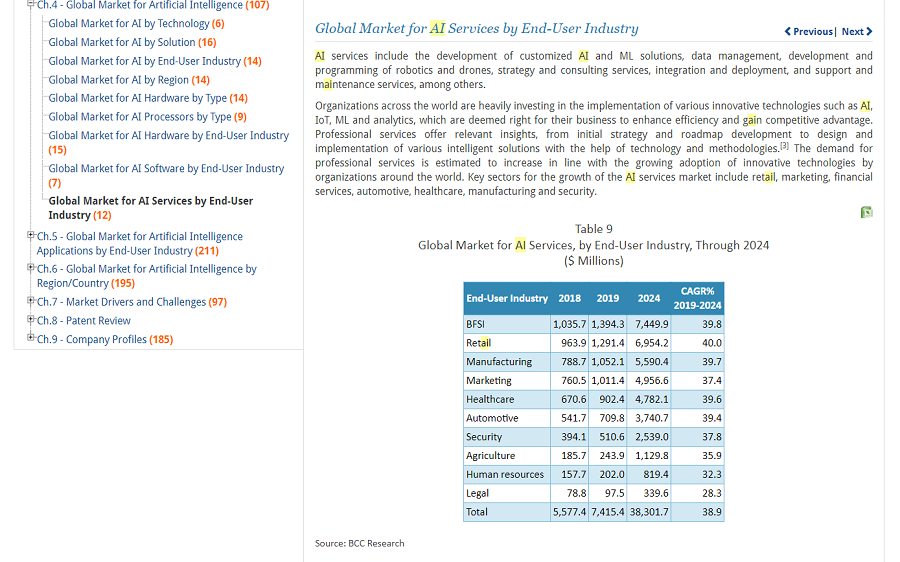Expand Ch.6 AI by Region/Country chapter
This screenshot has width=900, height=562.
click(x=31, y=268)
